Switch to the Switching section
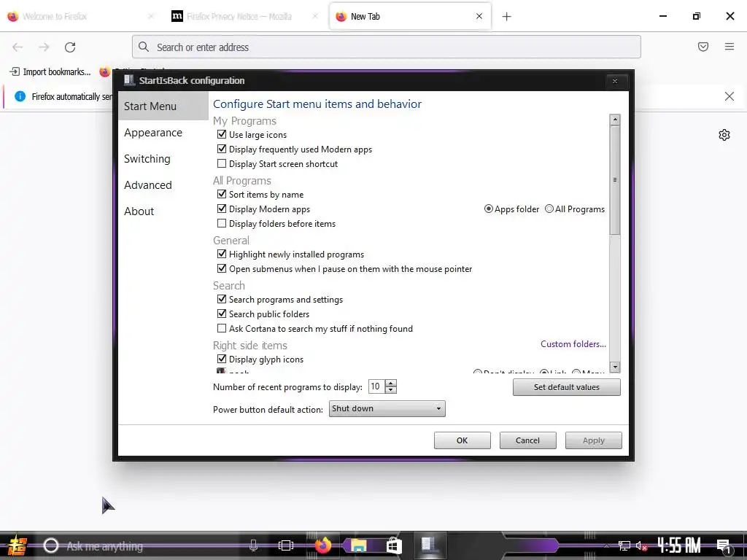The width and height of the screenshot is (747, 560). (x=147, y=158)
